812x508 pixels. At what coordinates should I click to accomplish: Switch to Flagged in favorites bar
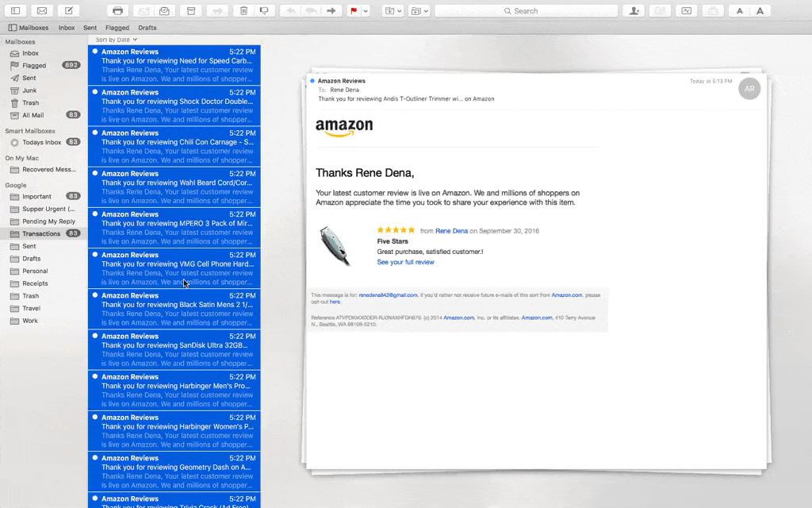(x=117, y=28)
